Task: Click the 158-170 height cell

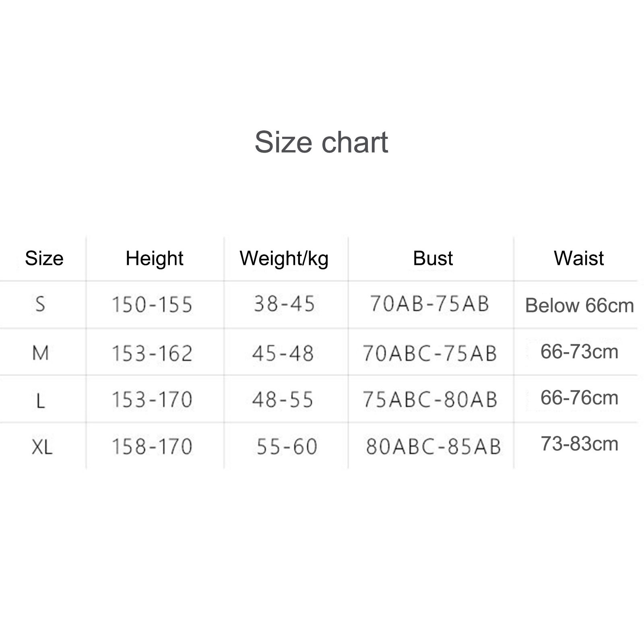Action: [x=152, y=447]
